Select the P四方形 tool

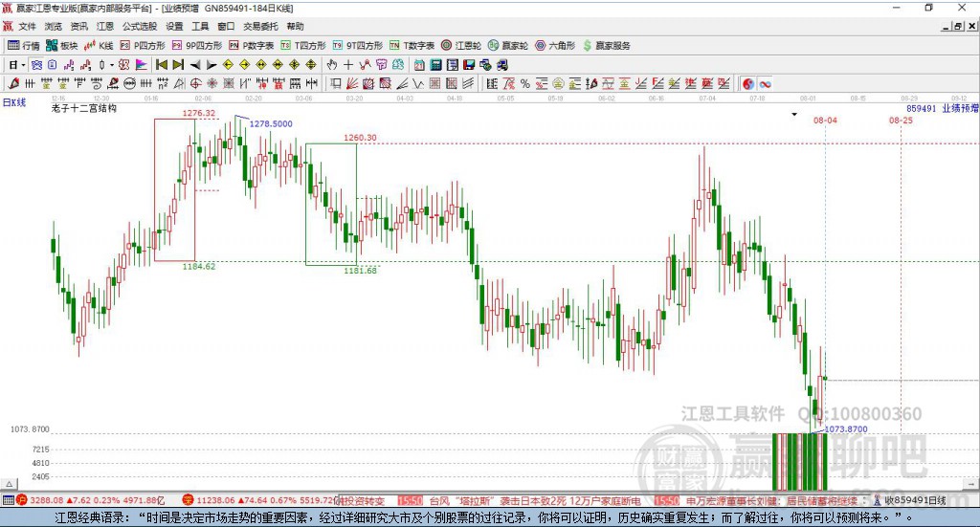coord(143,46)
